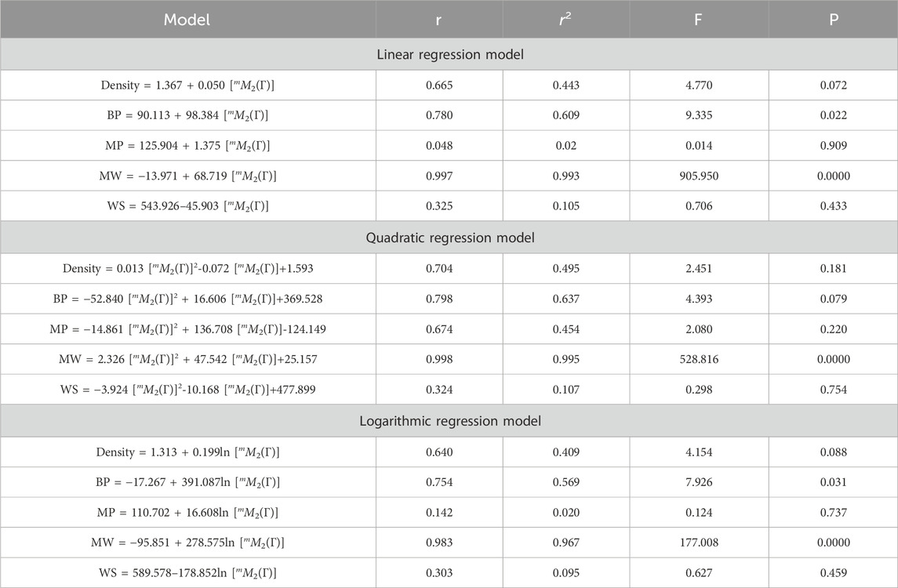
Task: Click the MW = −13.971 + 68.719 equation
Action: [187, 176]
